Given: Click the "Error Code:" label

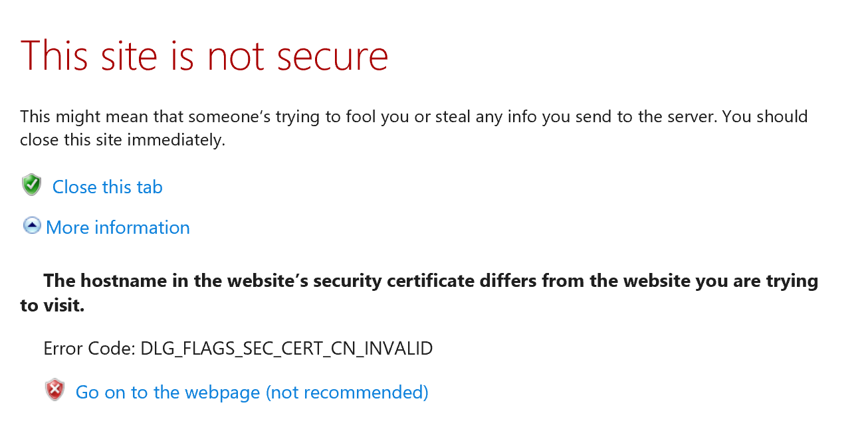Looking at the screenshot, I should (x=89, y=348).
